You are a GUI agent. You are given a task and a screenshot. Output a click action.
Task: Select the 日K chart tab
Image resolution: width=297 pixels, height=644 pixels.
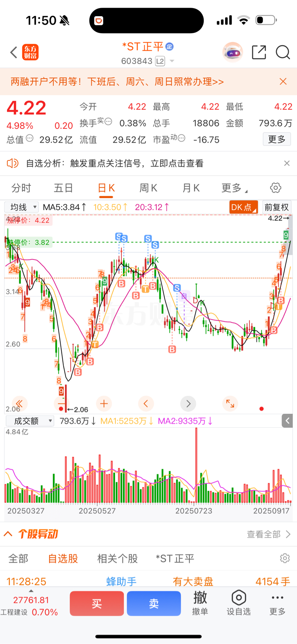106,188
